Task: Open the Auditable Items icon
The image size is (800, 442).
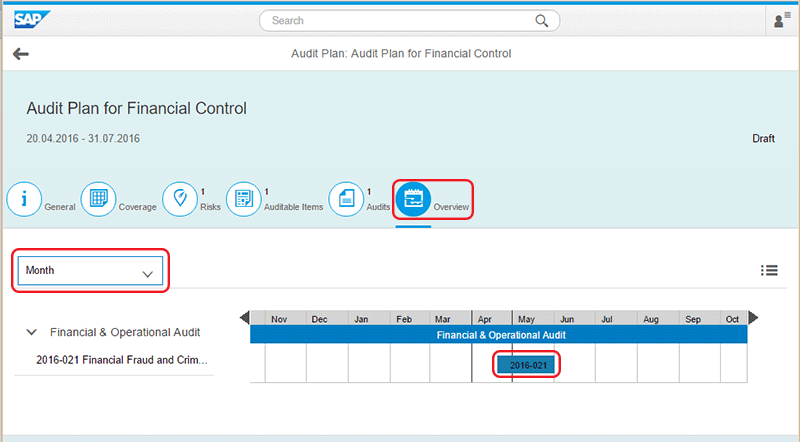Action: 243,199
